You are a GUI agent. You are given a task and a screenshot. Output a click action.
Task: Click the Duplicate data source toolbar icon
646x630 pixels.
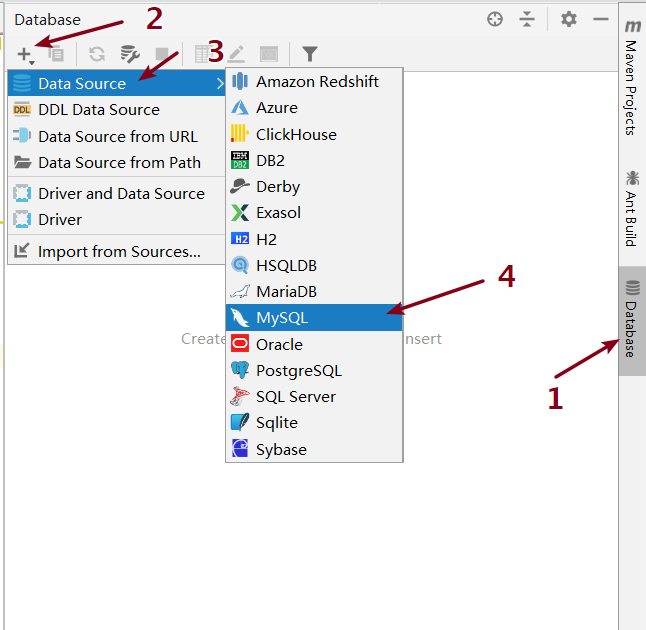(x=56, y=54)
